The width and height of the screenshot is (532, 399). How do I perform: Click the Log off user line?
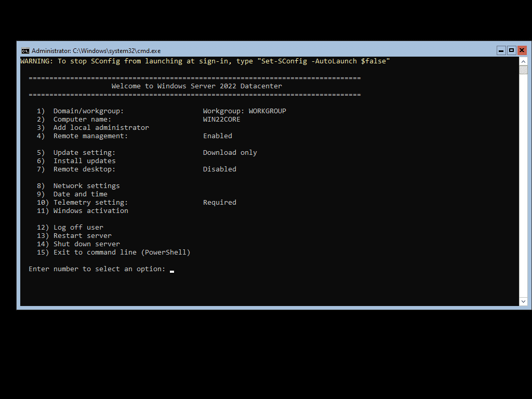(78, 227)
